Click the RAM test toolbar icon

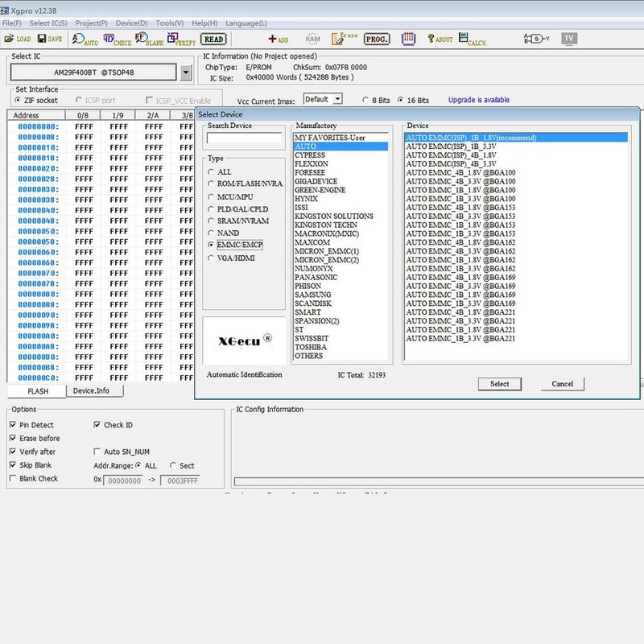point(312,39)
